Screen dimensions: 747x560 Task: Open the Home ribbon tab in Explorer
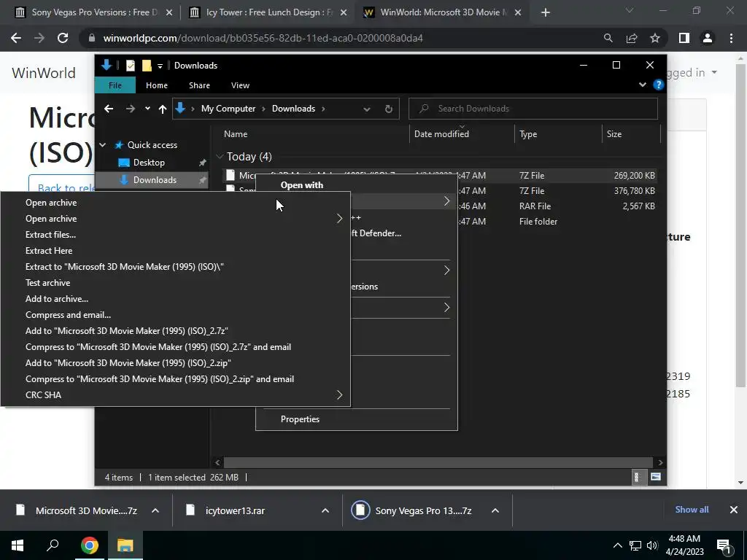click(157, 85)
